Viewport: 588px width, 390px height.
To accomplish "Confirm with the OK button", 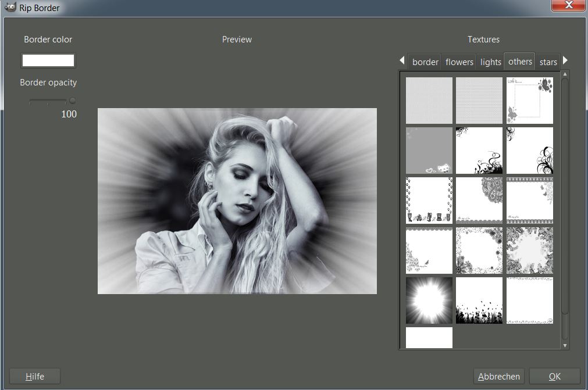I will 555,376.
